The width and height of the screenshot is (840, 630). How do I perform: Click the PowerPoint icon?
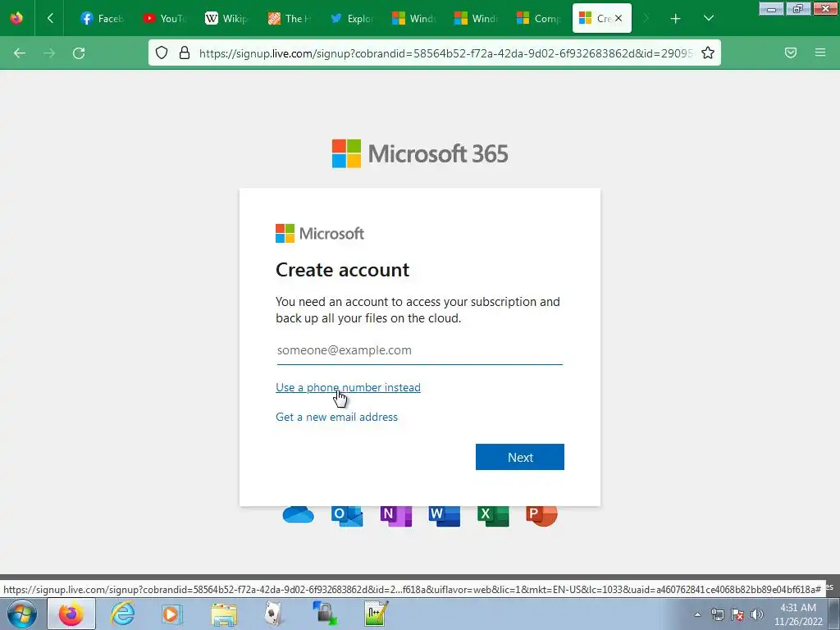click(x=541, y=515)
